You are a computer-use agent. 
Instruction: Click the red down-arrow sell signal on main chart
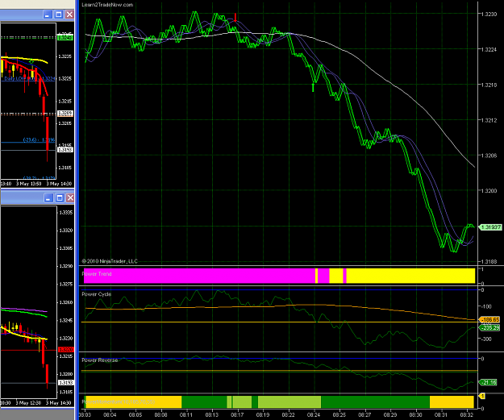click(235, 18)
